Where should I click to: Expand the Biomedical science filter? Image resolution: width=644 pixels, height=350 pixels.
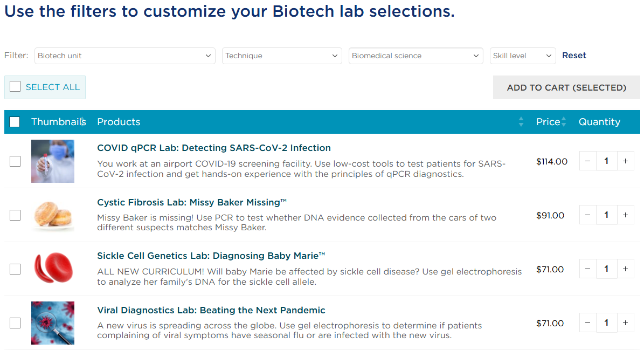416,56
